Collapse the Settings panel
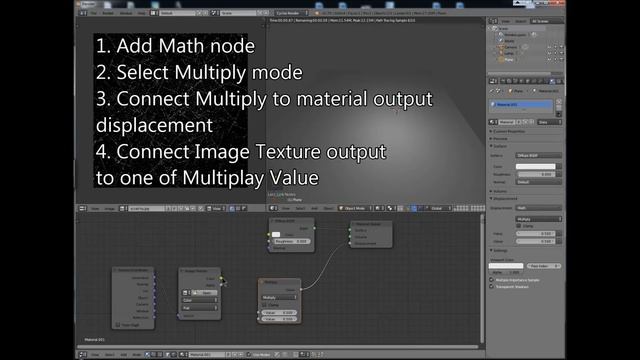 tap(491, 250)
